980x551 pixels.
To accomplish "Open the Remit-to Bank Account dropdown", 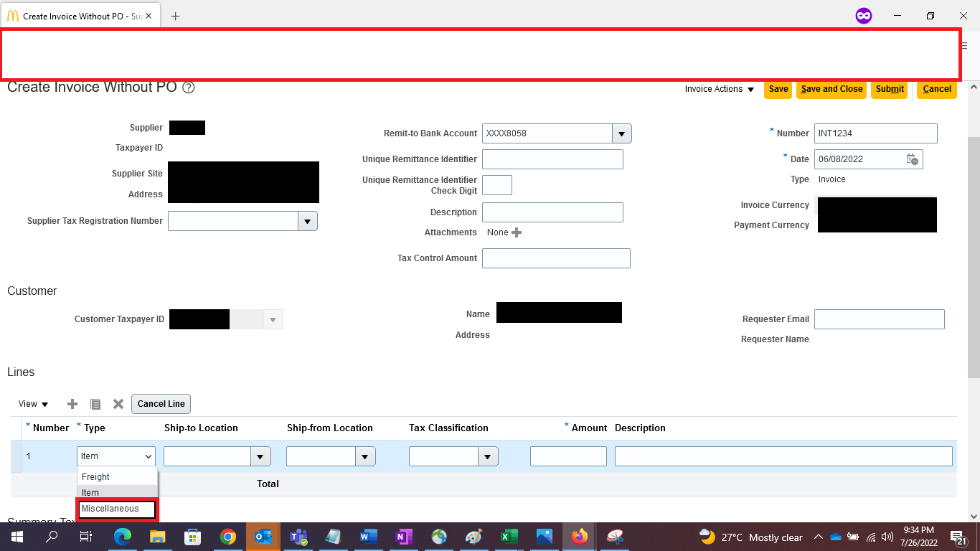I will (x=621, y=133).
